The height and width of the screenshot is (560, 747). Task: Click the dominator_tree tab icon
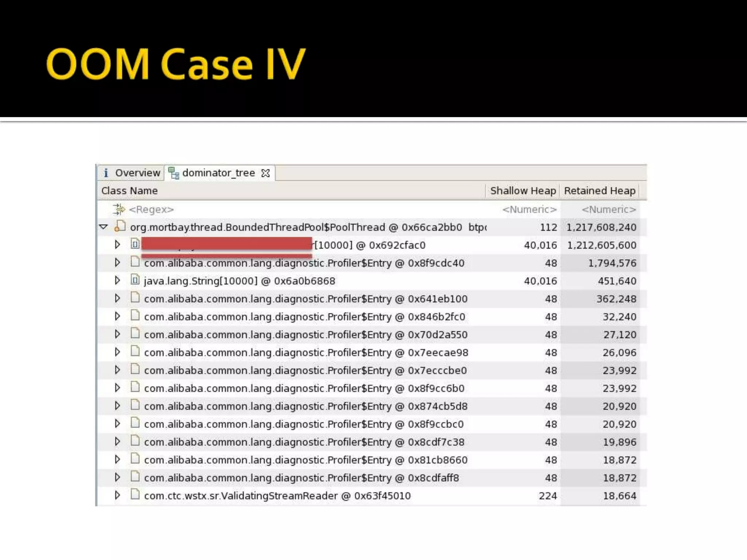174,173
